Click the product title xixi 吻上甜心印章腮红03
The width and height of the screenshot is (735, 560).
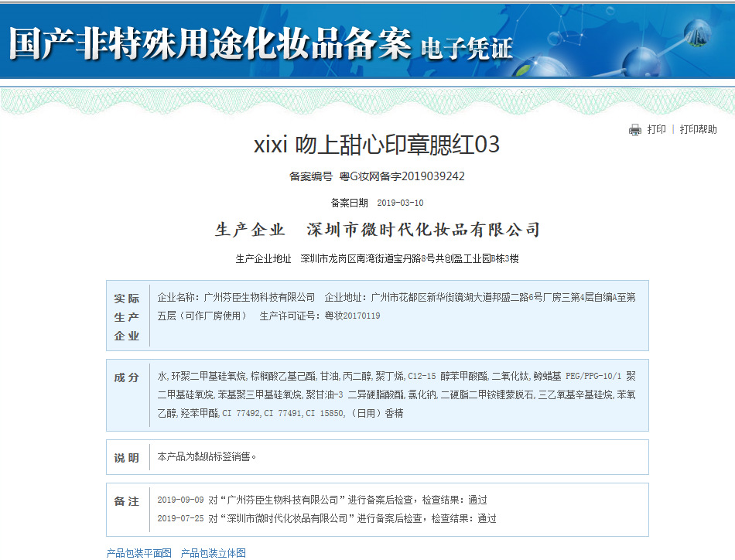[x=377, y=145]
